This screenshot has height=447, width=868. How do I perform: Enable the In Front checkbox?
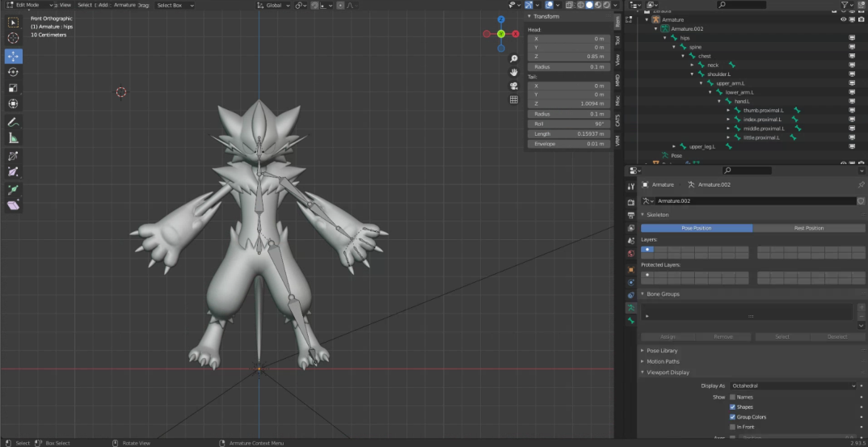pyautogui.click(x=732, y=427)
